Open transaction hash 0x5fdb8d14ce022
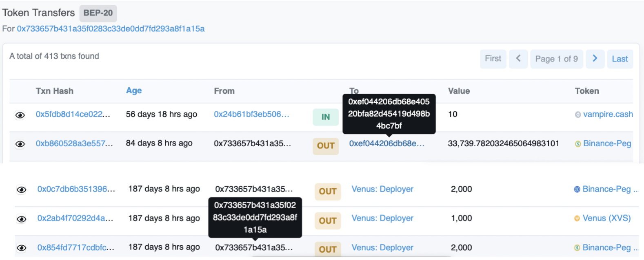 [73, 115]
